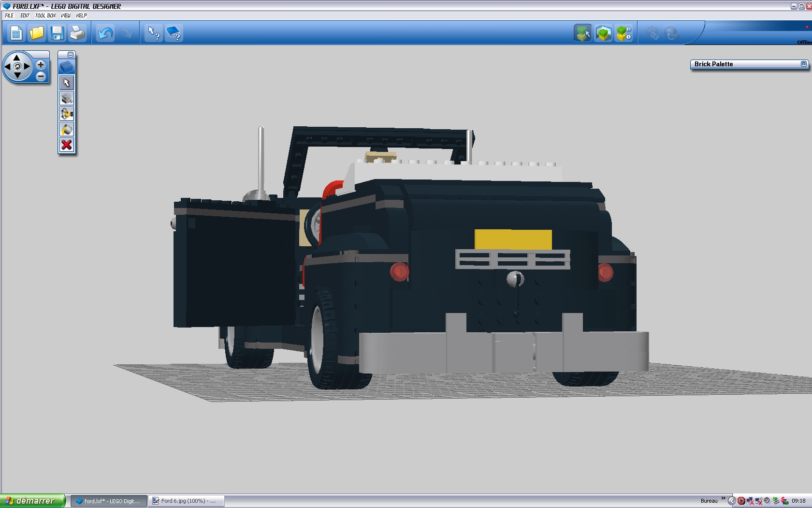Rotate camera view to the left
This screenshot has height=508, width=812.
click(7, 66)
